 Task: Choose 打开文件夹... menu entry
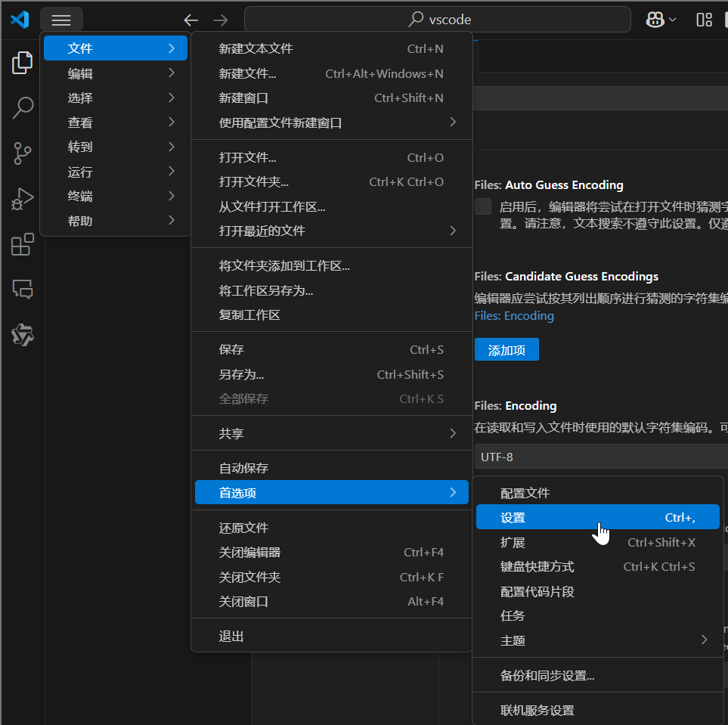(332, 182)
